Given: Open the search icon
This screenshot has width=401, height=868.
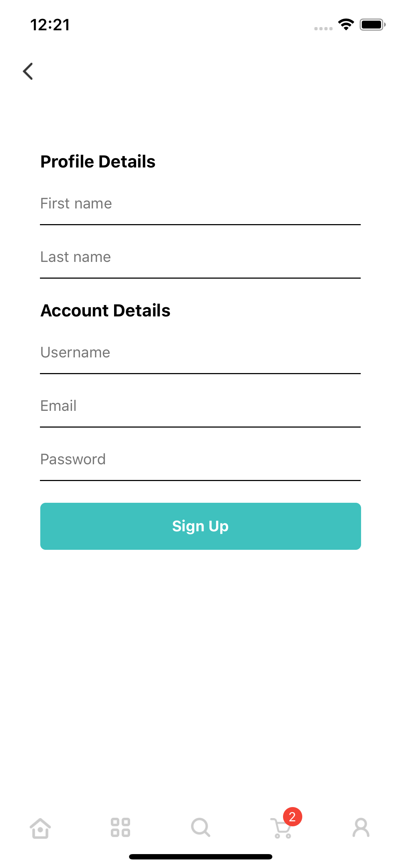Looking at the screenshot, I should [200, 827].
